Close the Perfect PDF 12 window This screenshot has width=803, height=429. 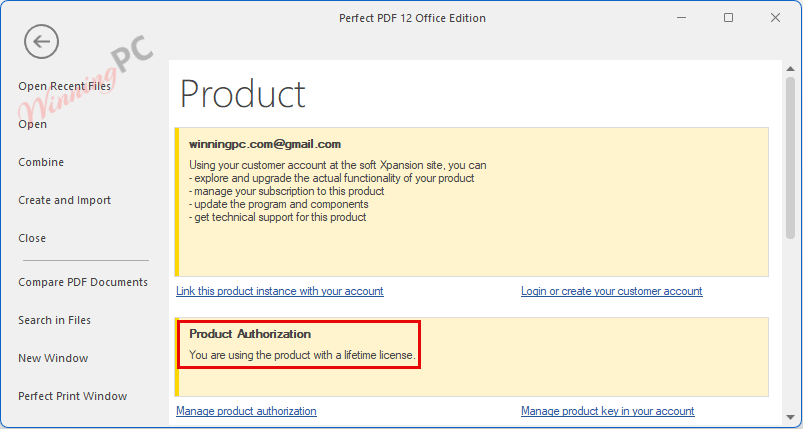[775, 18]
